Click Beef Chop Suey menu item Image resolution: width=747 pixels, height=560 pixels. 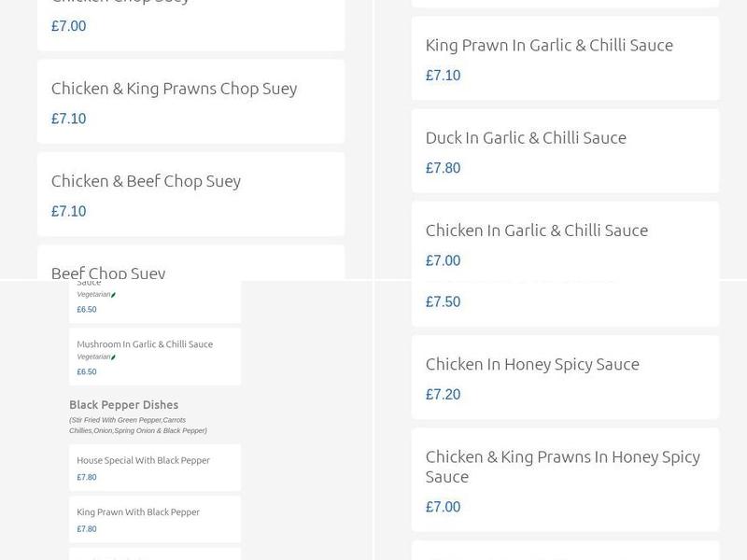108,273
